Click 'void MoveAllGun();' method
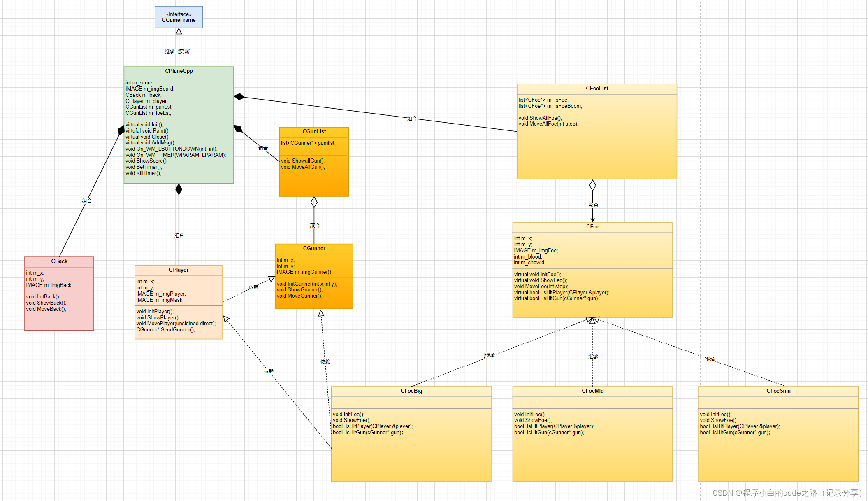Screen dimensions: 868x501 (x=303, y=167)
